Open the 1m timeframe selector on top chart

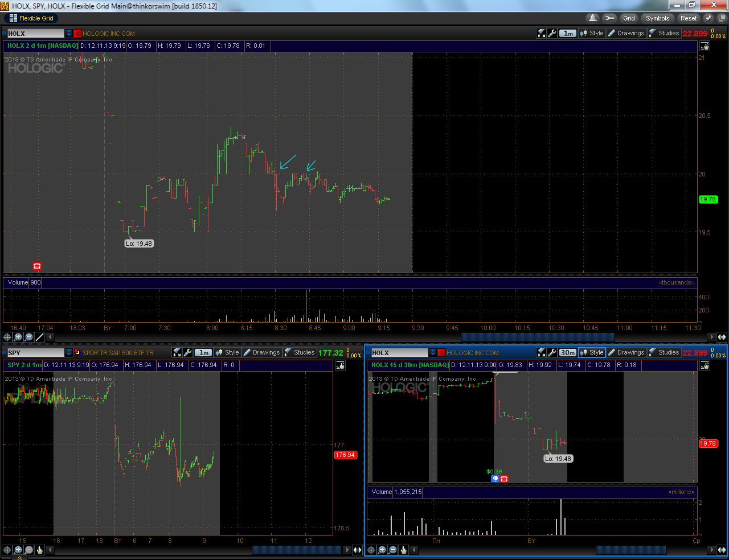[x=568, y=33]
